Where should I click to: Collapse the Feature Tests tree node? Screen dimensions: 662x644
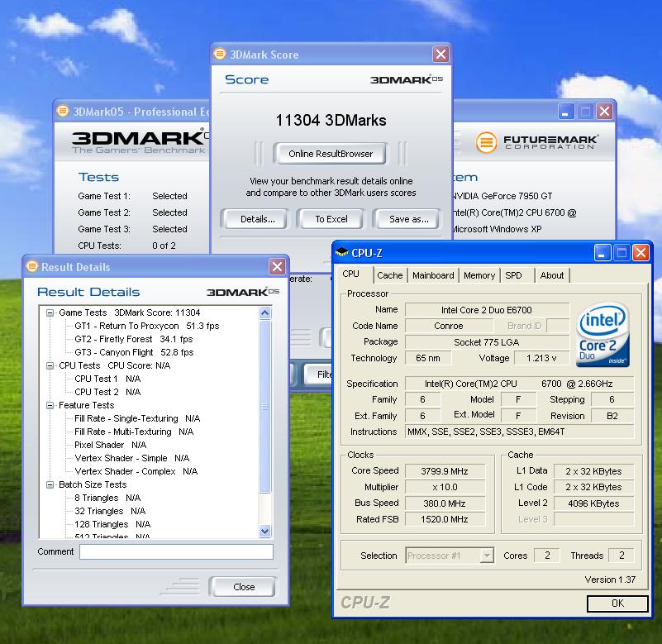(x=50, y=405)
